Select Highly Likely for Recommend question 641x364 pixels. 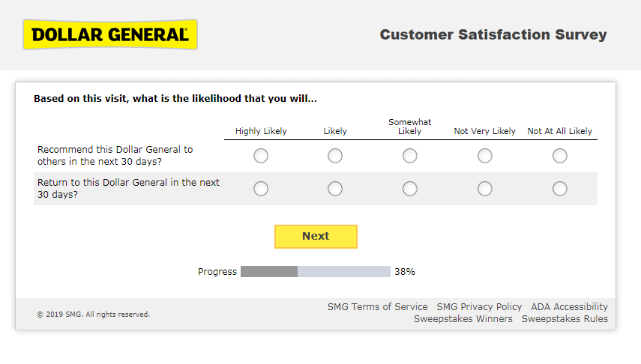click(260, 156)
